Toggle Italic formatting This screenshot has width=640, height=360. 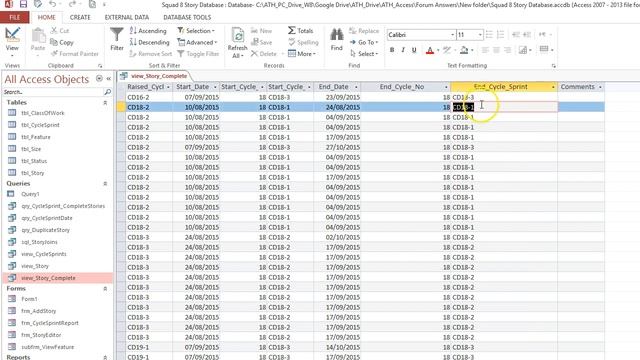pos(403,50)
